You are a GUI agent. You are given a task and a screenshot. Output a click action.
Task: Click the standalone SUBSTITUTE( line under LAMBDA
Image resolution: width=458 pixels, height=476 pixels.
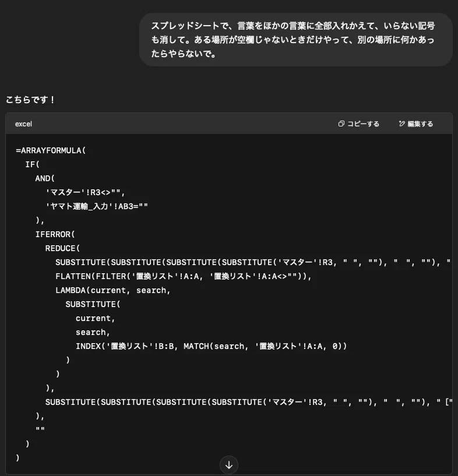93,304
